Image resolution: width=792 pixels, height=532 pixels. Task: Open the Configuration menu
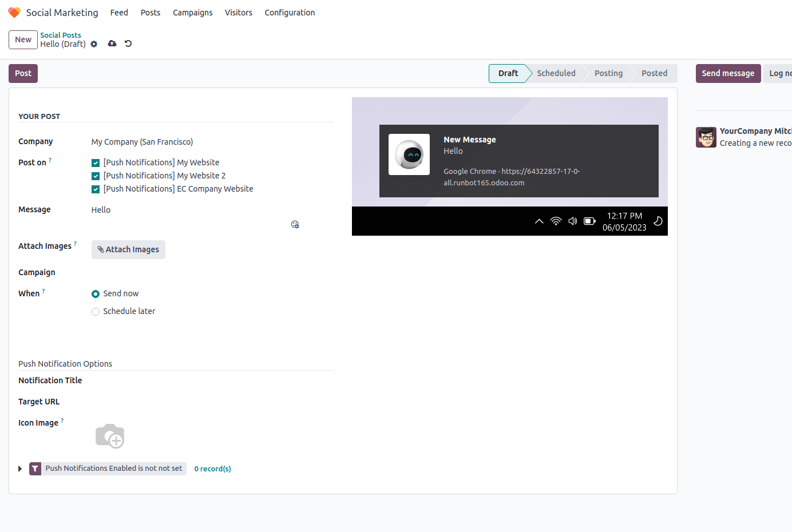(290, 13)
